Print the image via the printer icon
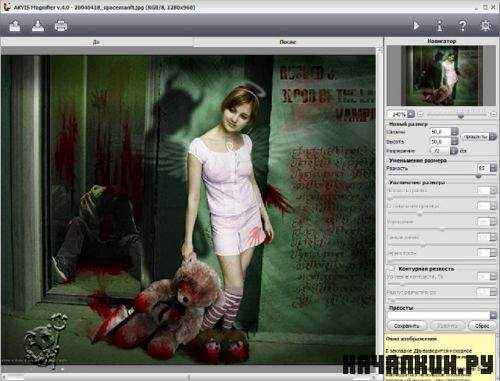The image size is (500, 381). [x=61, y=26]
